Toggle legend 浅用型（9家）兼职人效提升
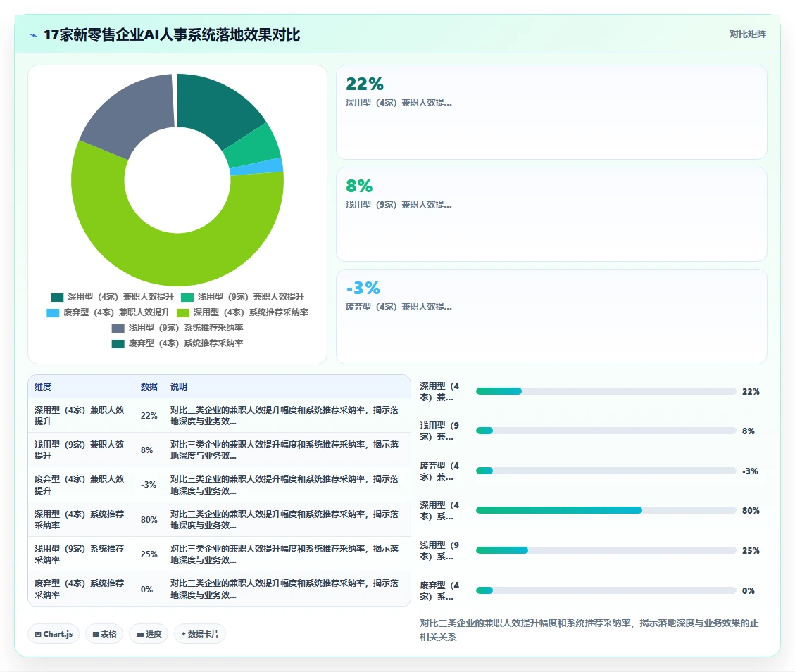Screen dimensions: 795x672 [x=242, y=297]
